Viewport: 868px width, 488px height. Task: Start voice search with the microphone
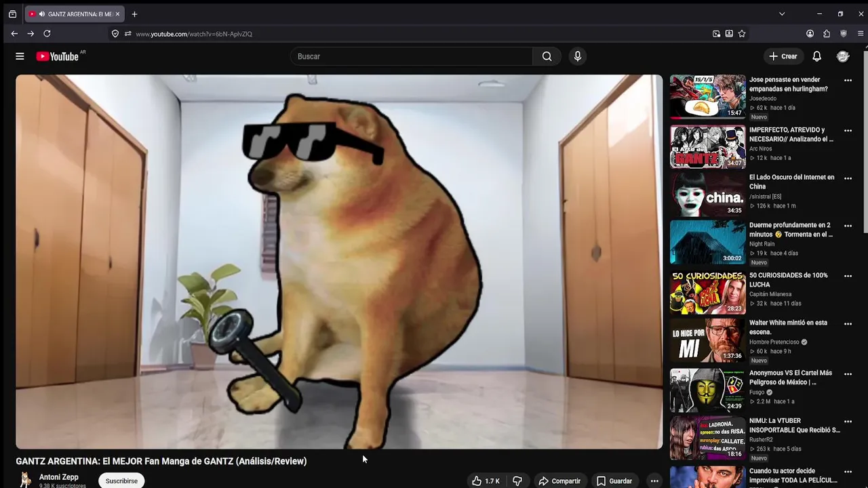coord(578,56)
